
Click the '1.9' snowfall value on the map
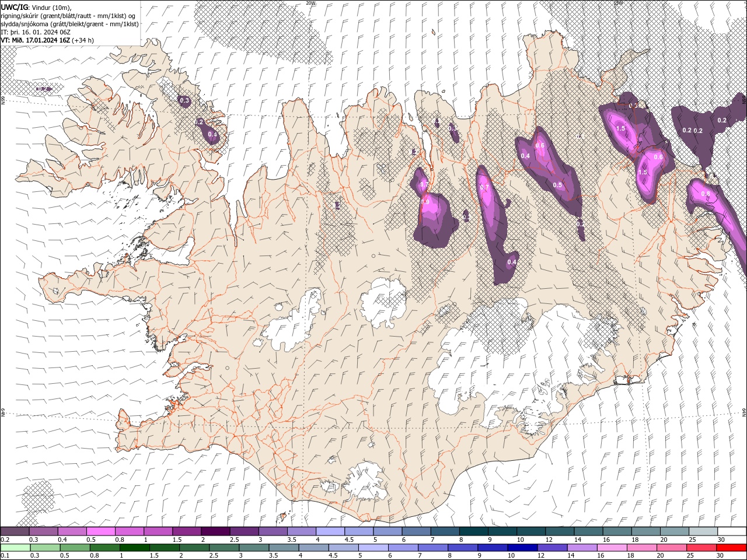pos(425,202)
